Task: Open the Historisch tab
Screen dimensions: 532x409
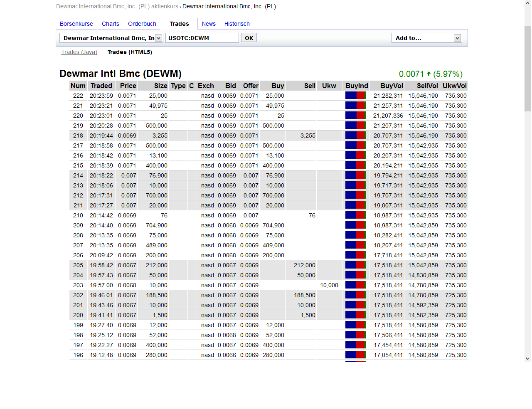Action: coord(237,24)
